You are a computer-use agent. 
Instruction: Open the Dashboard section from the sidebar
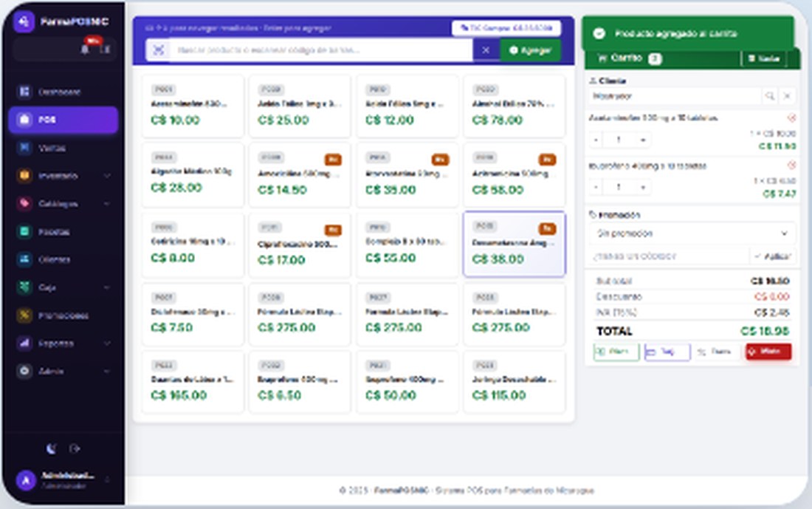coord(63,92)
